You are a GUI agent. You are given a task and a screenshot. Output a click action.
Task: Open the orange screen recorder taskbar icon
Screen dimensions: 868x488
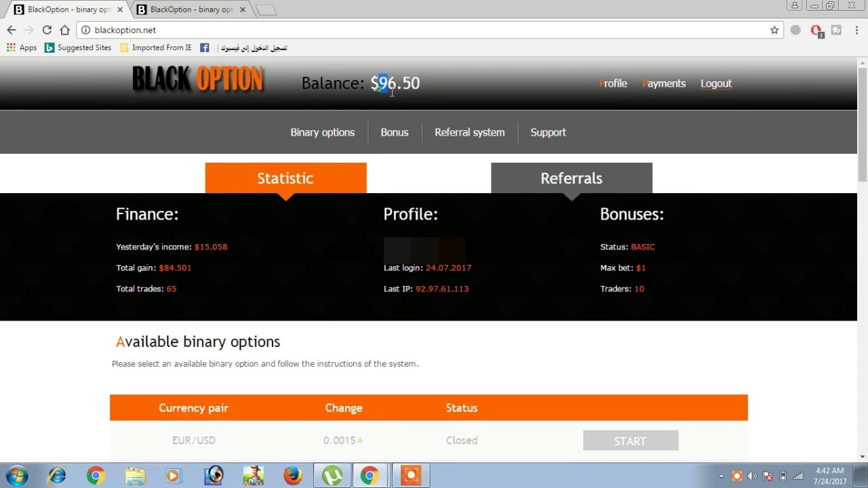[x=410, y=476]
